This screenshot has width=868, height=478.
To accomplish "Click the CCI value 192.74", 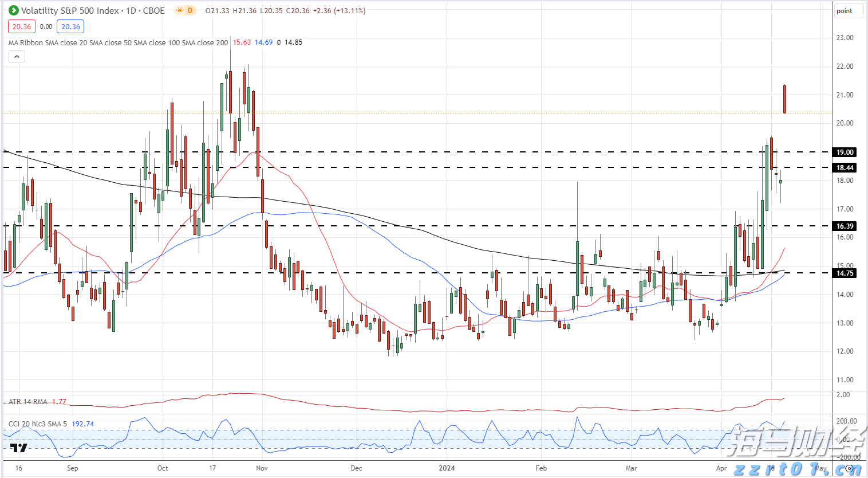I will tap(83, 424).
